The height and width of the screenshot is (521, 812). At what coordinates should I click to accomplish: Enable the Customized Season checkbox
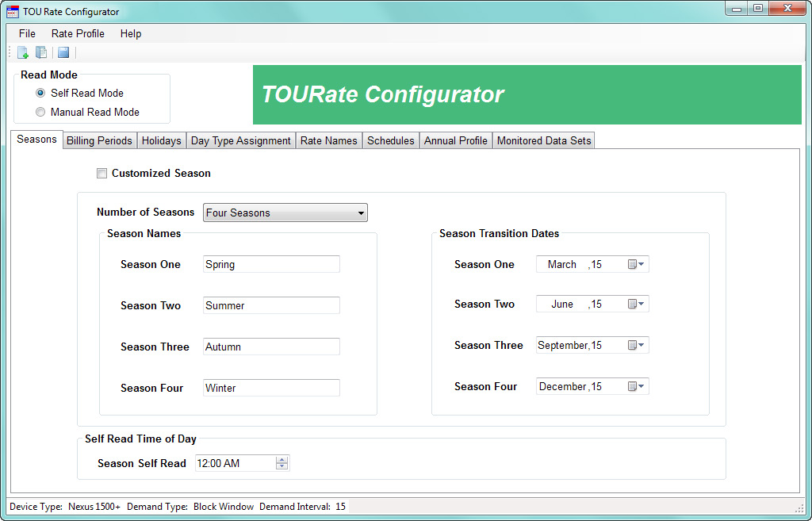click(x=102, y=174)
